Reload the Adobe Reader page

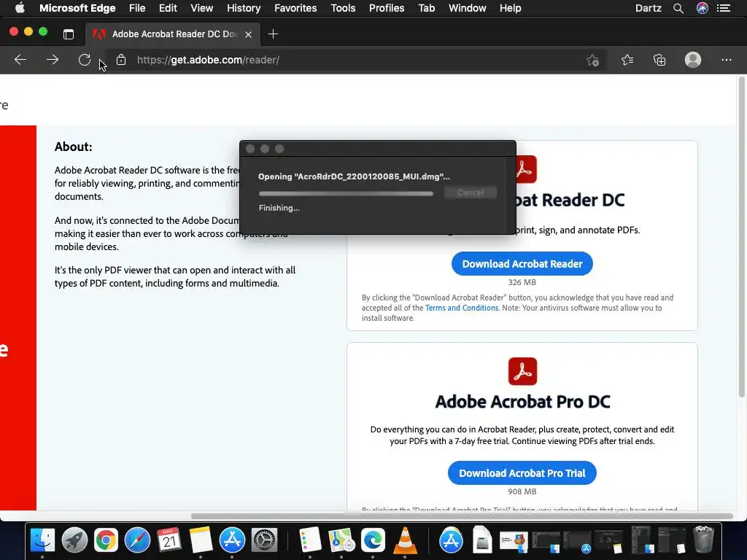85,60
